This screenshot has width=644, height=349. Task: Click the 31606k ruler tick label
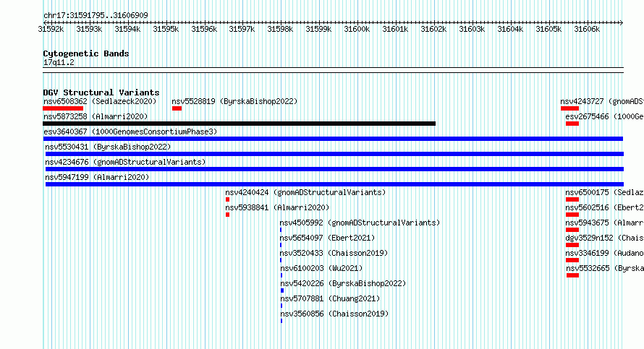click(587, 29)
